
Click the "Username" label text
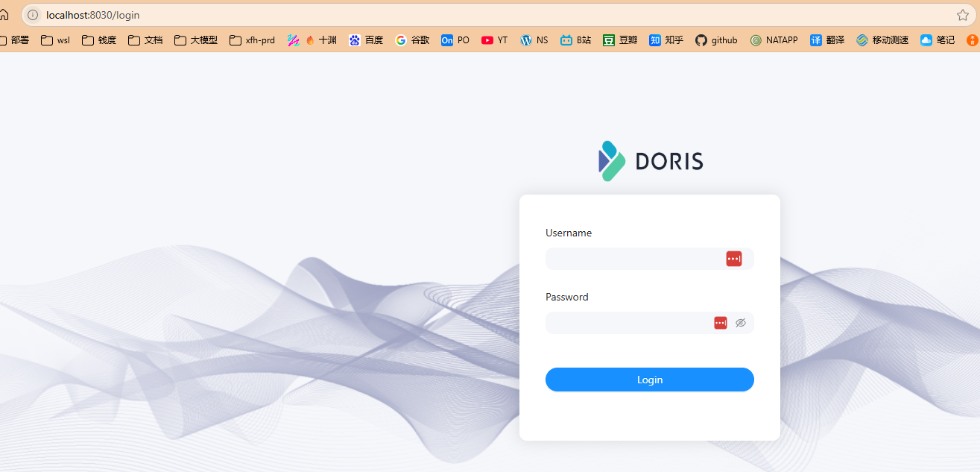[569, 233]
